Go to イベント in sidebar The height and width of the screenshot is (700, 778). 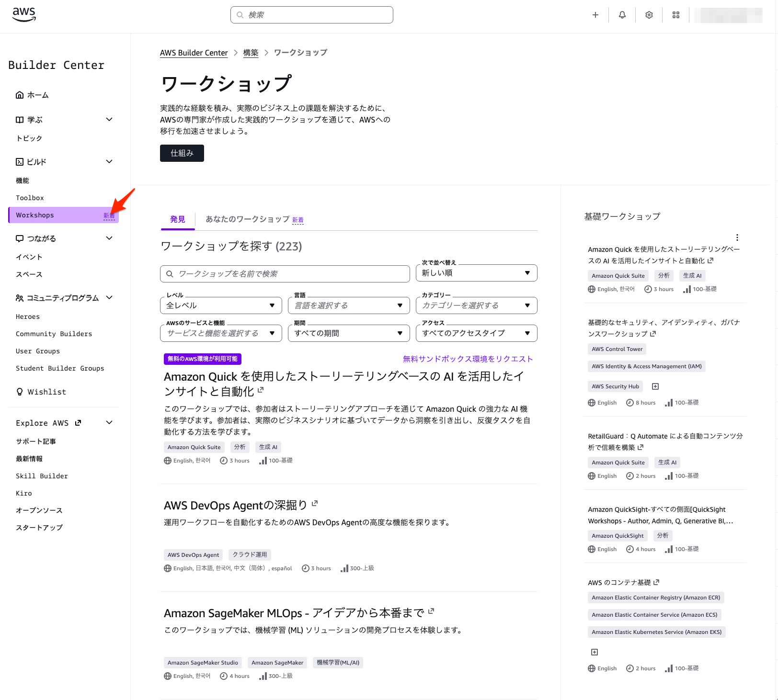pyautogui.click(x=29, y=257)
